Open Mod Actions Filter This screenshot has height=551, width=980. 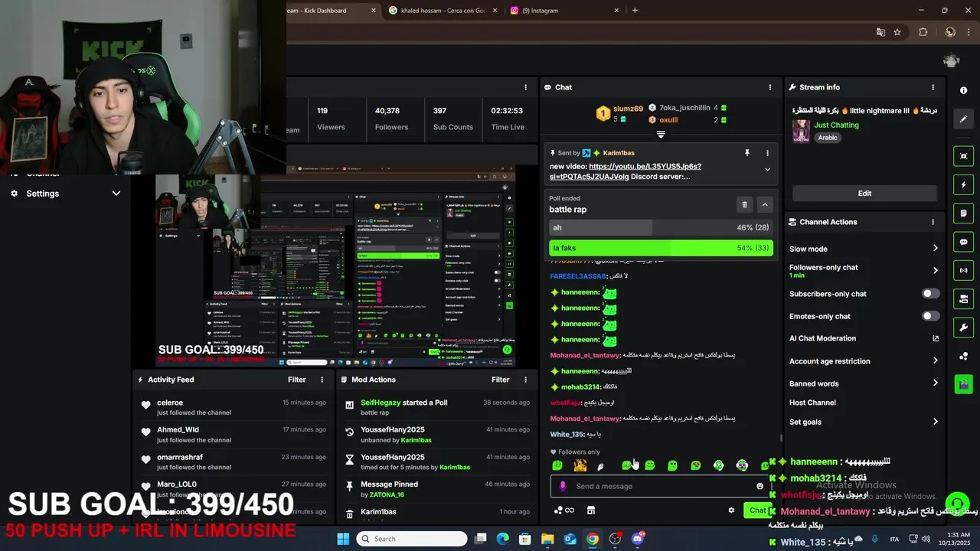click(501, 380)
